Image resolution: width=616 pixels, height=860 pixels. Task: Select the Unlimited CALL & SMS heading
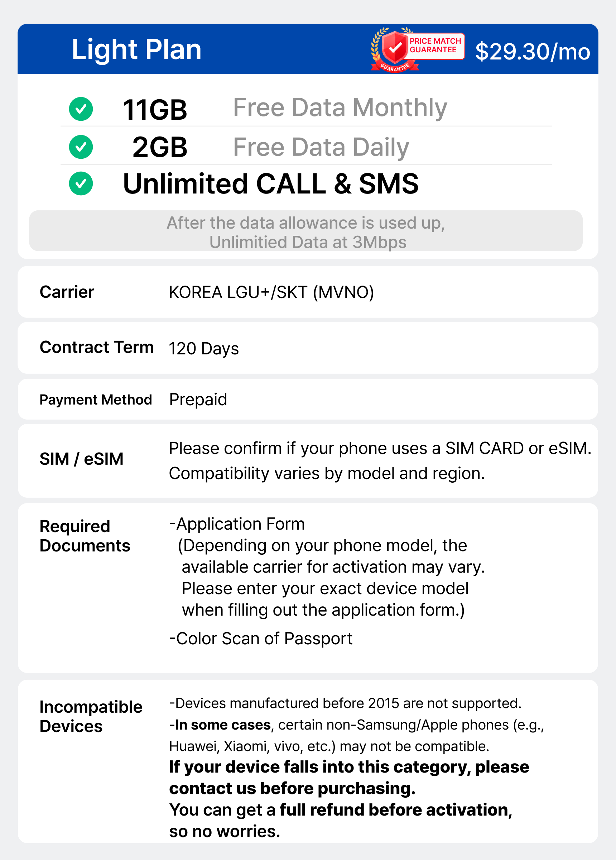[x=271, y=184]
